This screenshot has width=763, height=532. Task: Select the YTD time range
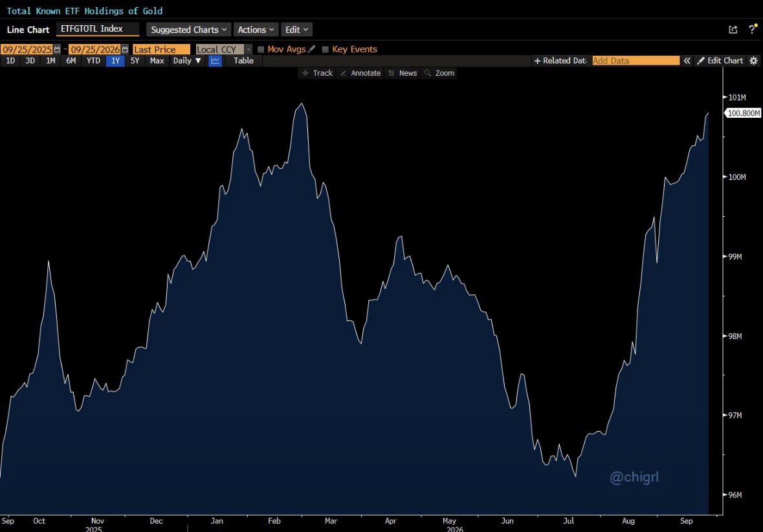93,61
